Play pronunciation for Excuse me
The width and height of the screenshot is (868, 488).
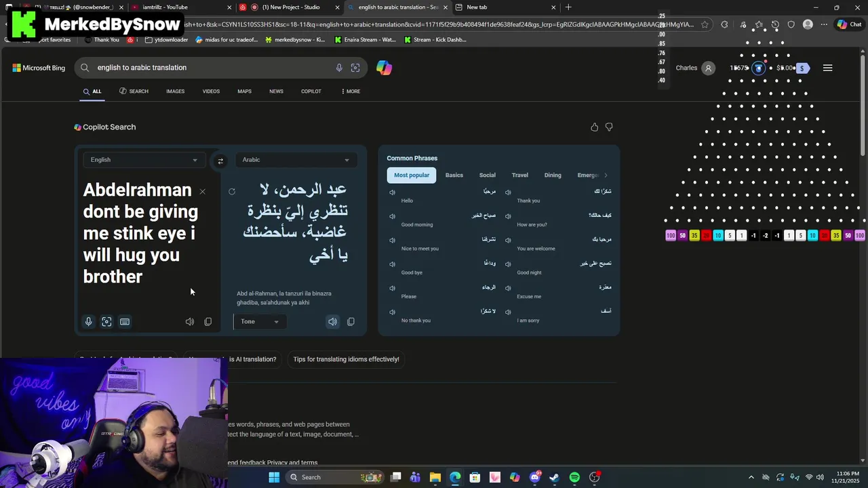pyautogui.click(x=508, y=288)
